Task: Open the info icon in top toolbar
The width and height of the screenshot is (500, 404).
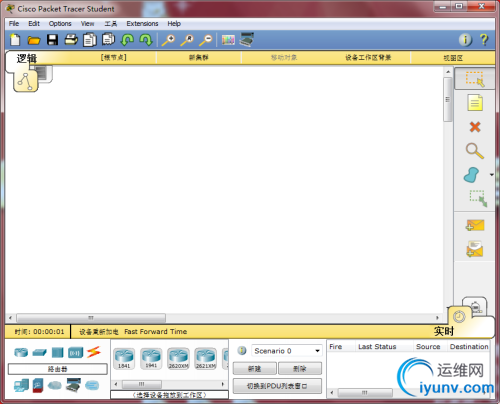Action: click(x=465, y=40)
